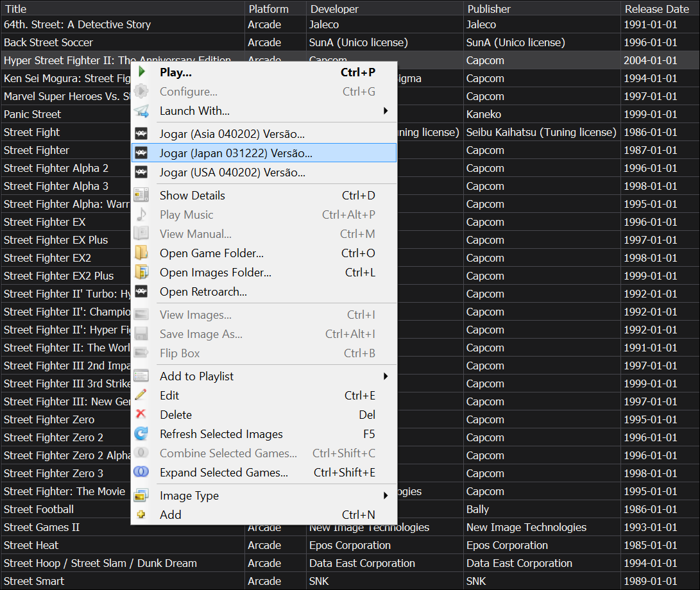Viewport: 700px width, 590px height.
Task: Select the Panic Street game title
Action: [x=32, y=114]
